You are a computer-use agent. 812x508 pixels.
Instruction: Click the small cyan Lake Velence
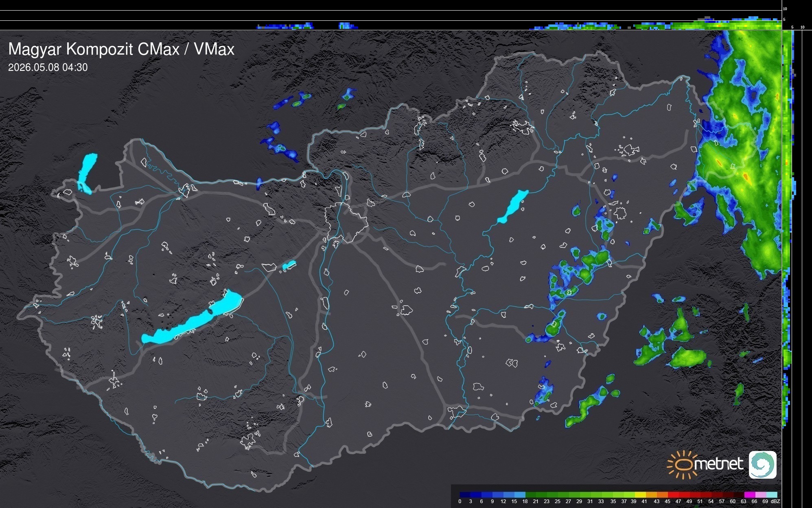coord(289,265)
